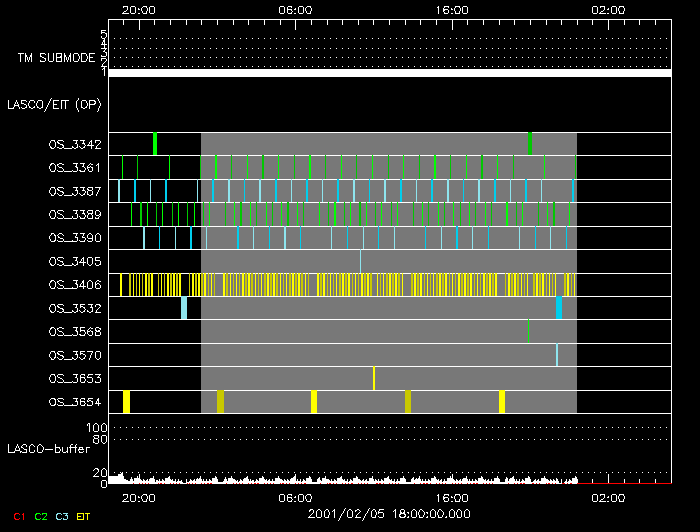Click the first green marker in OS_3342 row
Image resolution: width=700 pixels, height=532 pixels.
(x=155, y=144)
